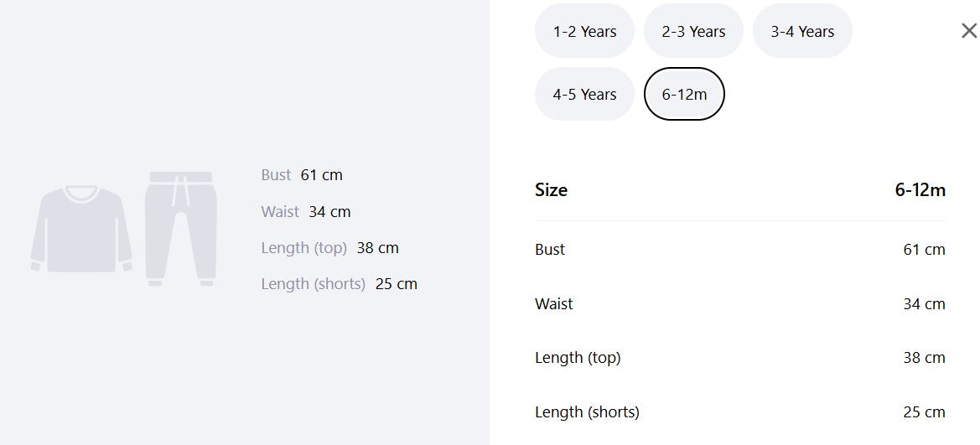Choose the 3-4 Years size option
Image resolution: width=980 pixels, height=445 pixels.
pos(802,31)
